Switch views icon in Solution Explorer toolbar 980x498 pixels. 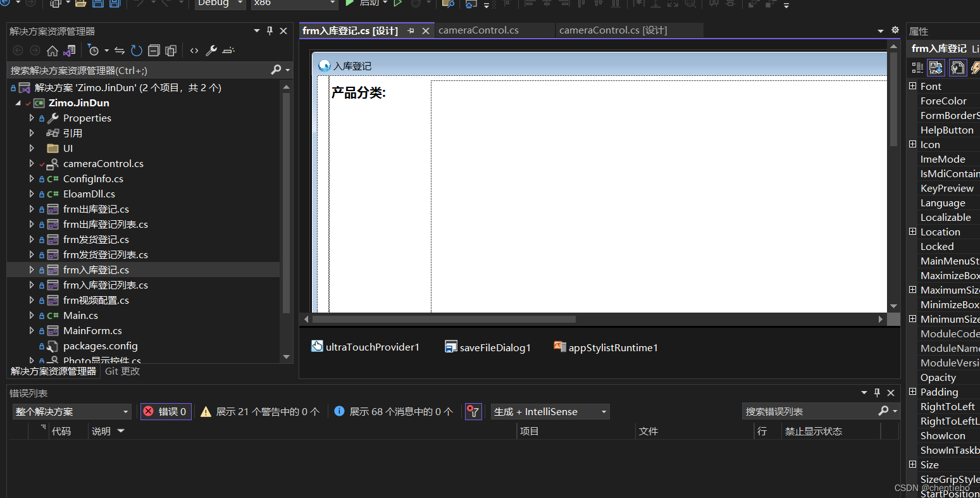coord(70,51)
